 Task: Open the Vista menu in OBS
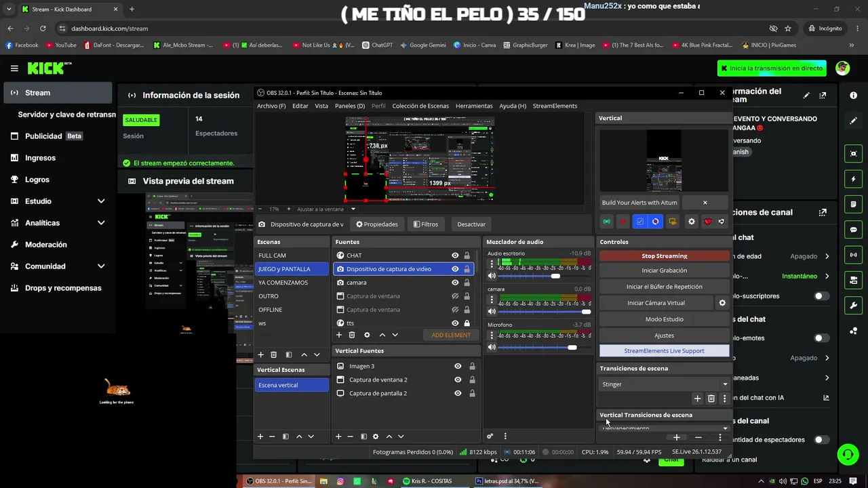(321, 106)
